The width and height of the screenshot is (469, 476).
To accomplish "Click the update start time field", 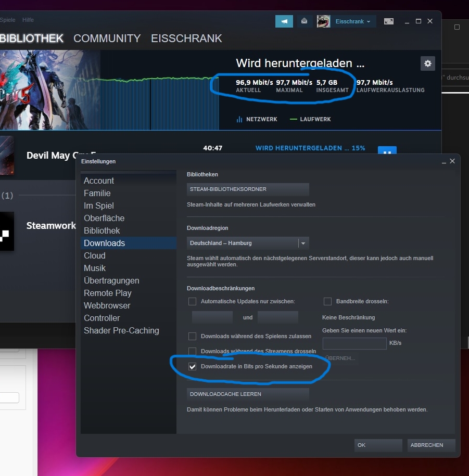I will pos(212,317).
